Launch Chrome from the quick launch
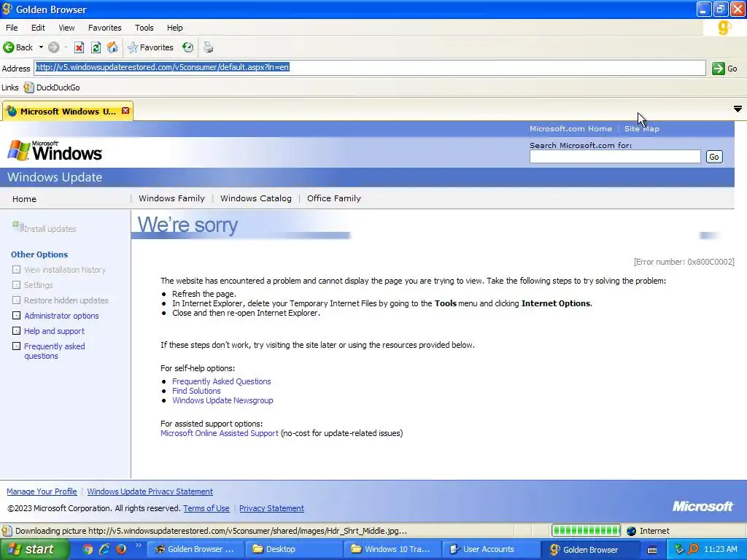This screenshot has width=747, height=560. (88, 549)
